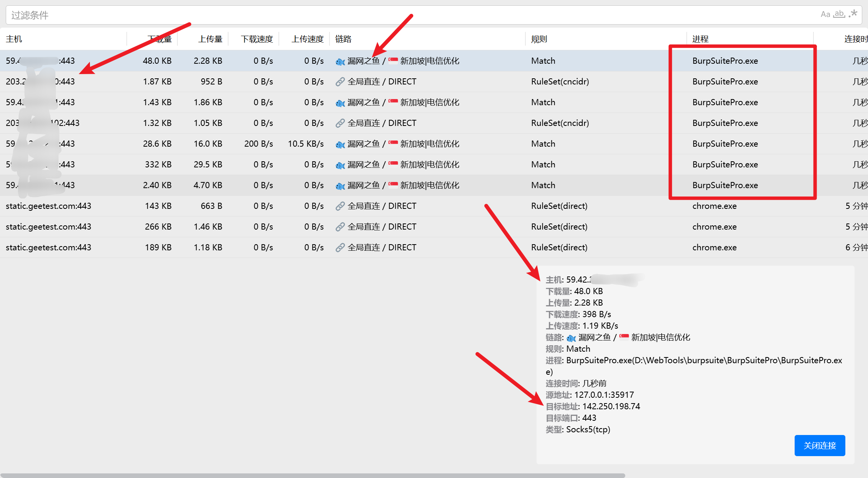
Task: Click fish icon in the 2.40 KB row
Action: click(x=340, y=185)
